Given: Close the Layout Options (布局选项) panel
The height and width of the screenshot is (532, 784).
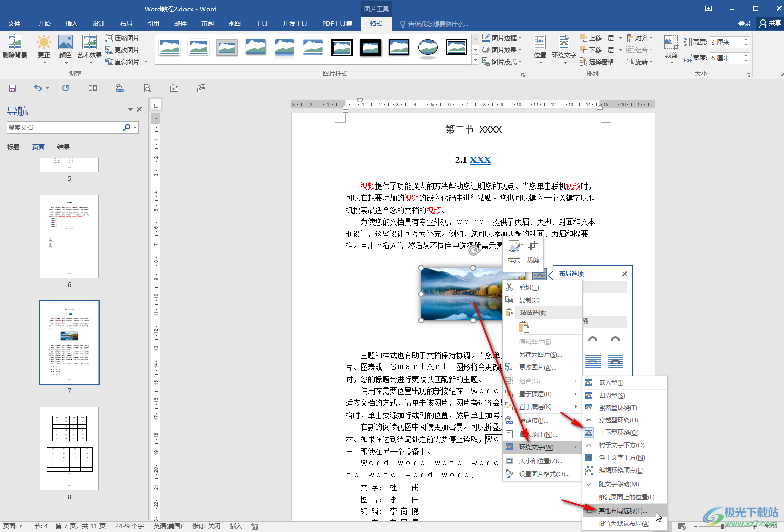Looking at the screenshot, I should tap(624, 274).
